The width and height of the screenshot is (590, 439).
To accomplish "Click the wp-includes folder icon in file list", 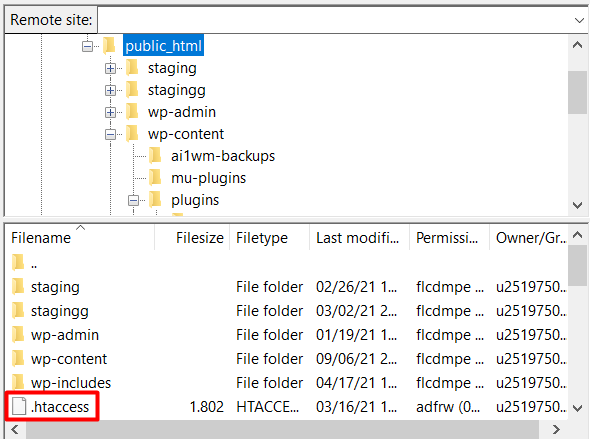I will click(18, 382).
